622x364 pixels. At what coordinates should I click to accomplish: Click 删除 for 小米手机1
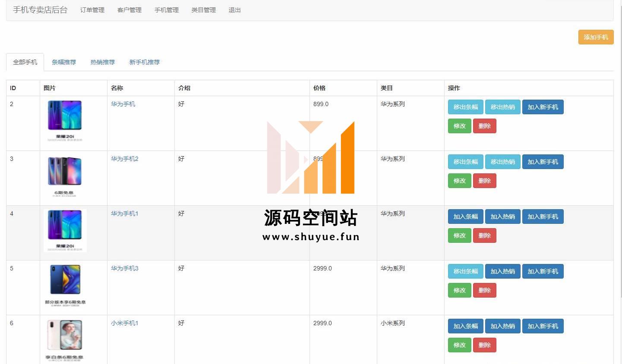click(484, 345)
